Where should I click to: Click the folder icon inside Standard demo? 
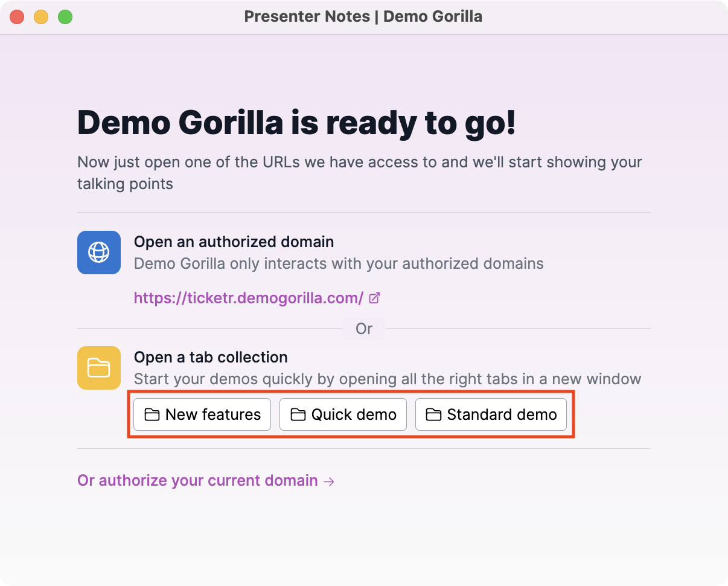[433, 414]
